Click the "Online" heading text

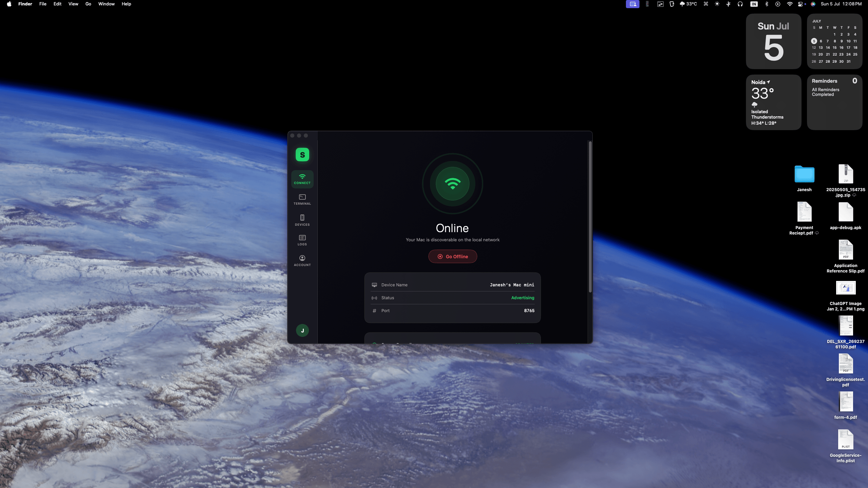pos(452,228)
